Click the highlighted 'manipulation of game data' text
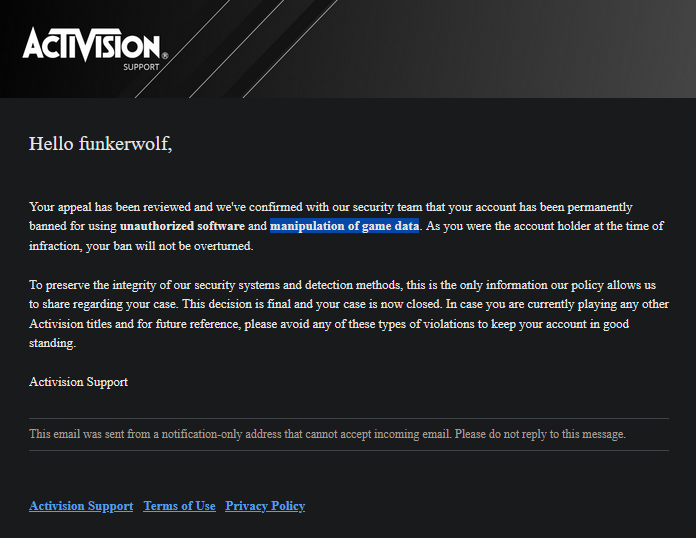 [344, 226]
